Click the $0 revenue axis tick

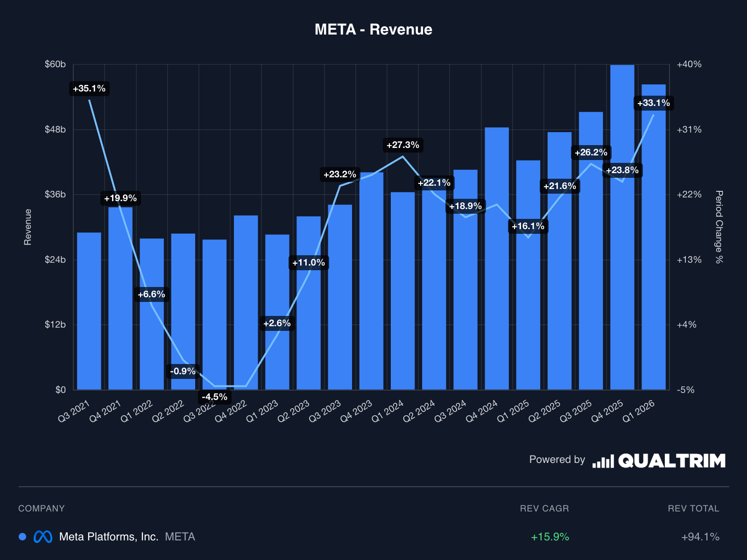pos(61,390)
